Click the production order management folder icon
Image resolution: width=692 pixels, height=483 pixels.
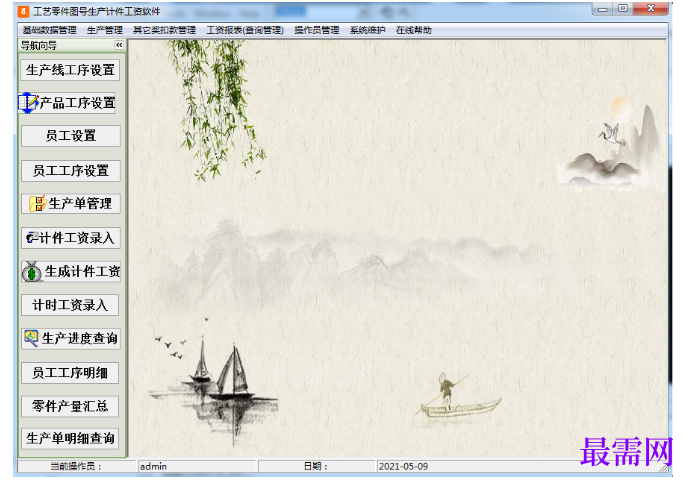pyautogui.click(x=38, y=203)
